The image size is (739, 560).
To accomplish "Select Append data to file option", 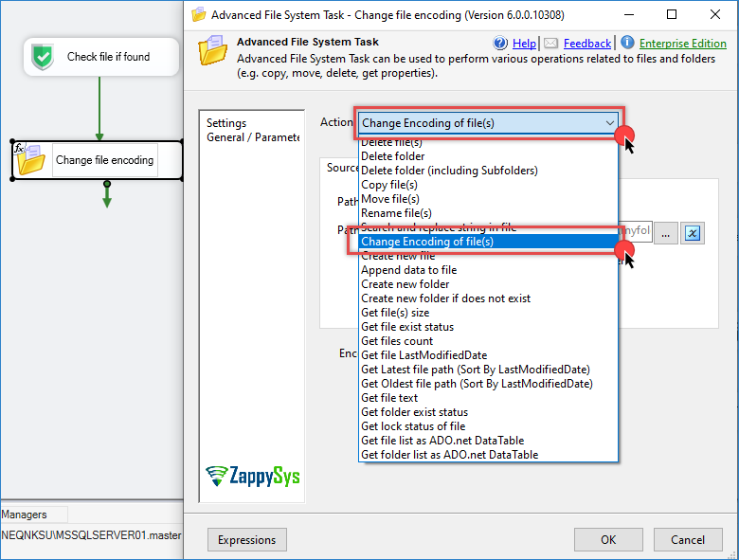I will tap(488, 270).
